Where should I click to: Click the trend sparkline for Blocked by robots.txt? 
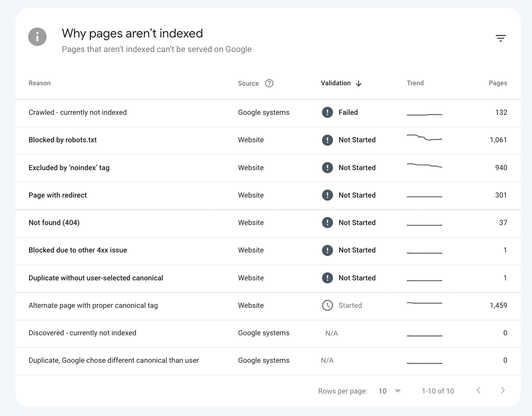click(x=424, y=138)
